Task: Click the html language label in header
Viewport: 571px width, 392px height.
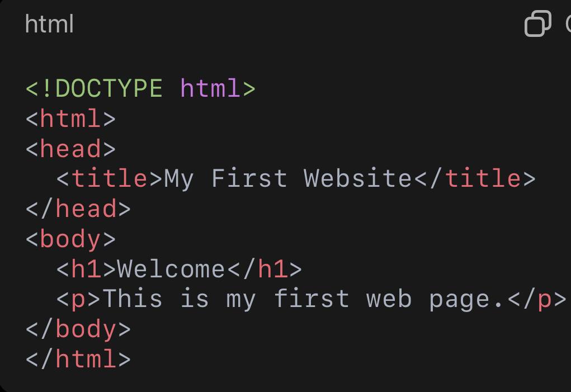Action: 49,25
